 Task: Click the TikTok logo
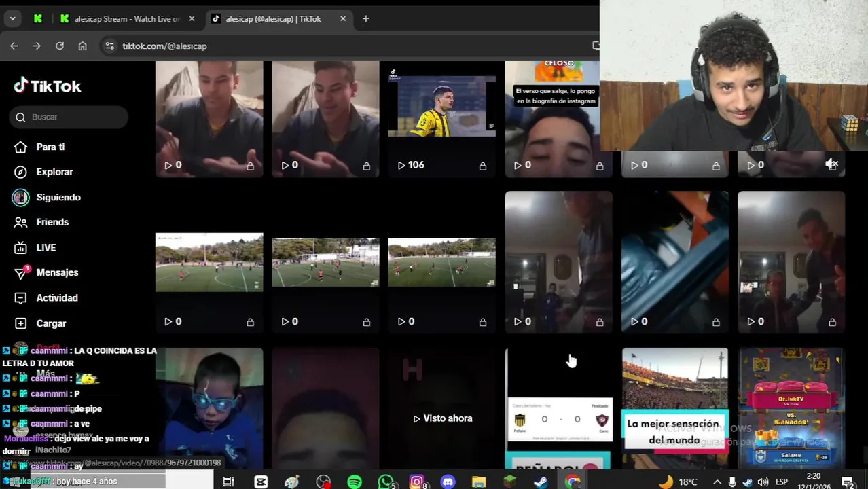(x=48, y=86)
